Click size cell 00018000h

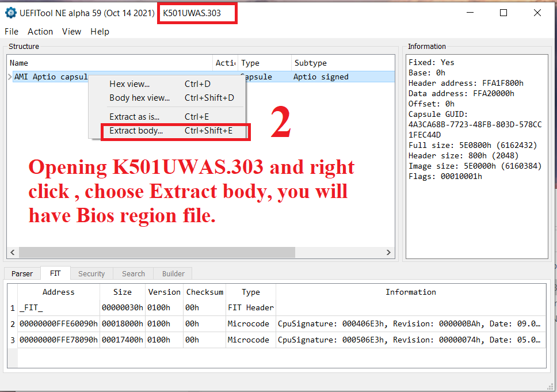123,324
